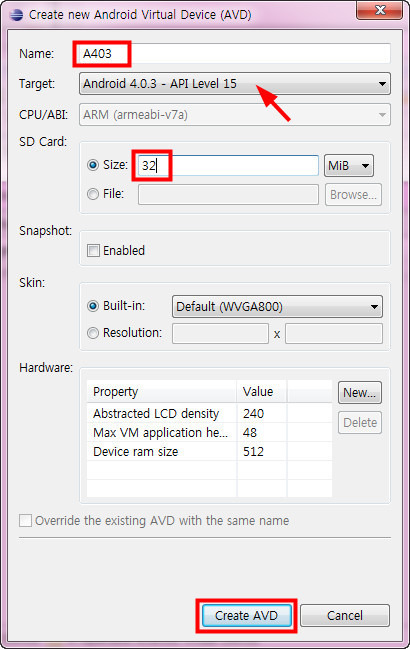Open the Default (WVGA800) skin dropdown

277,307
